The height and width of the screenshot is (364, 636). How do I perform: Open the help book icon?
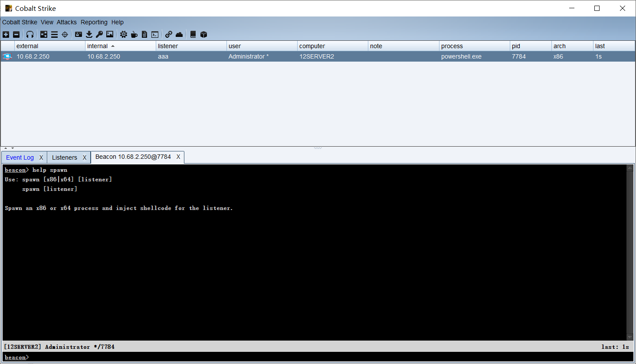[193, 34]
